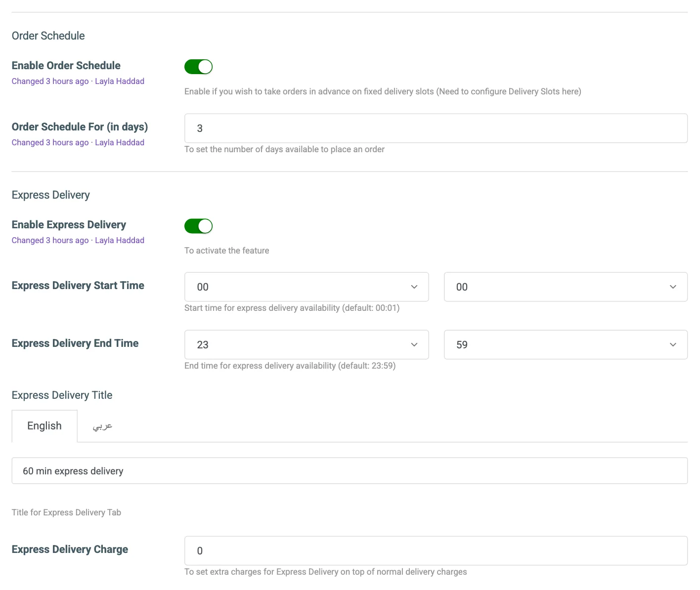Focus the Express Delivery Title text field
700x590 pixels.
click(x=350, y=471)
